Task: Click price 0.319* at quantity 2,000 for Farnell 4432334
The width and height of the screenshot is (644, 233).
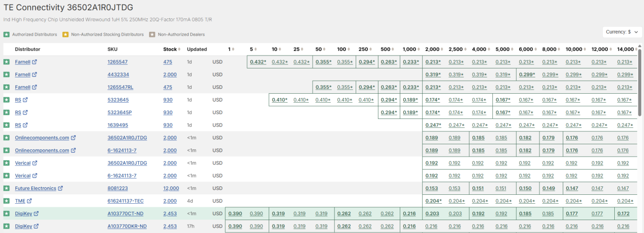Action: (433, 74)
